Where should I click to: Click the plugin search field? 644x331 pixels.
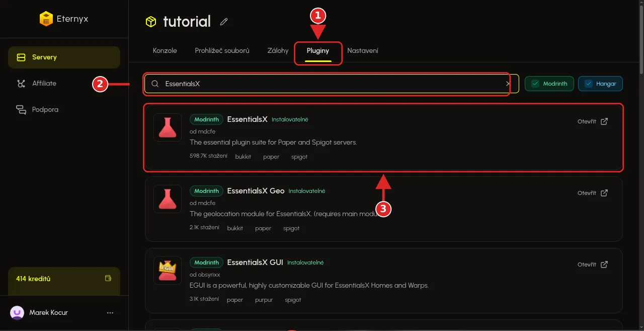click(x=332, y=84)
